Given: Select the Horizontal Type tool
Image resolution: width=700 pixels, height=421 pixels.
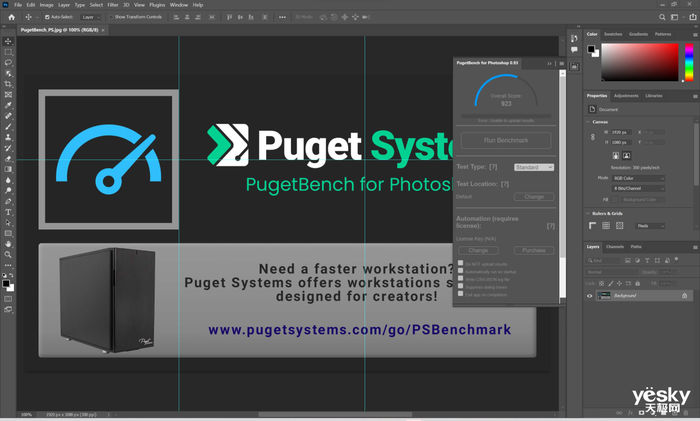Looking at the screenshot, I should pyautogui.click(x=8, y=212).
